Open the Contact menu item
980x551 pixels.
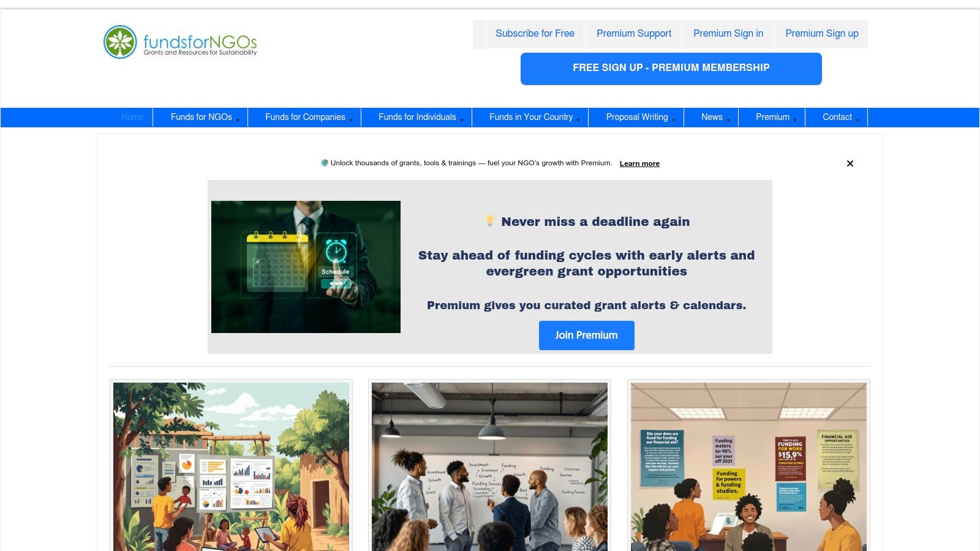coord(837,118)
